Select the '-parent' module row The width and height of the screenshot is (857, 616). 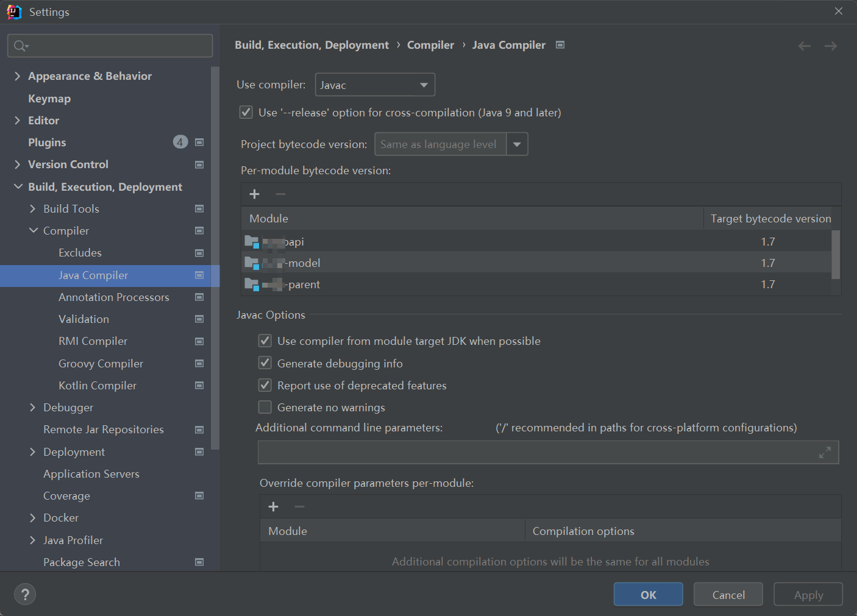coord(536,285)
